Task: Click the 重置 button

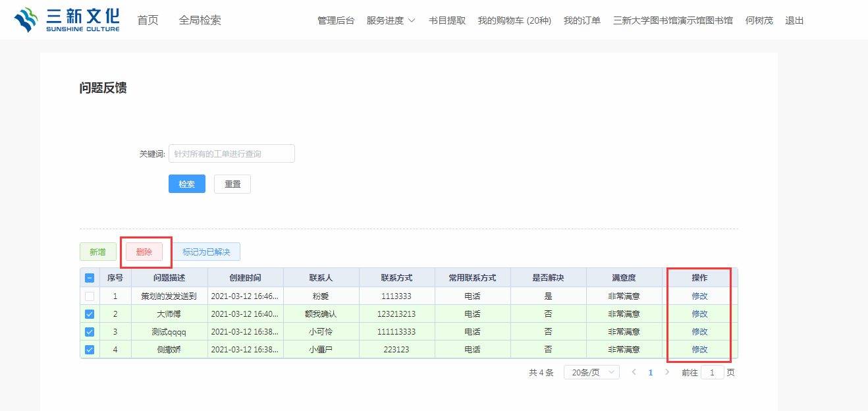Action: [x=232, y=184]
